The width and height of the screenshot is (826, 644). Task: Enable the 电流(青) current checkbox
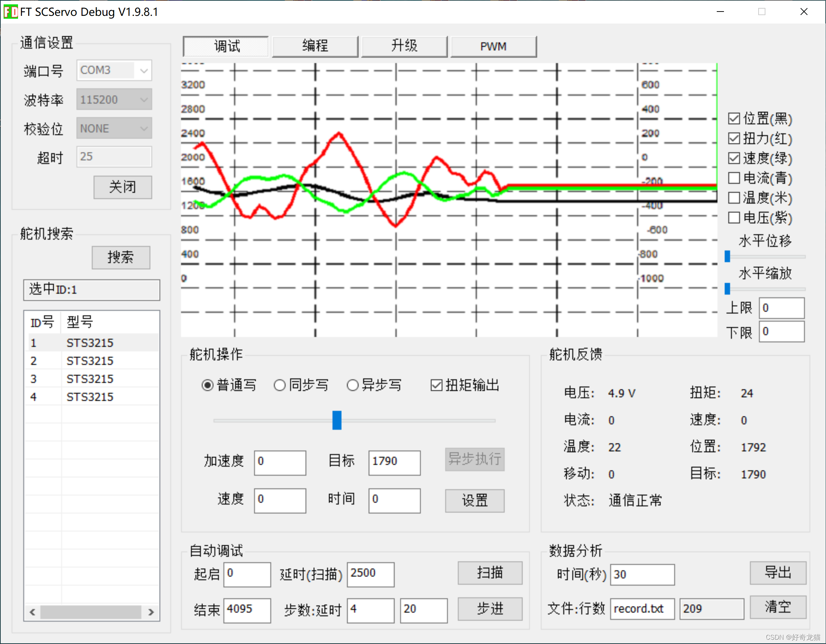[734, 178]
